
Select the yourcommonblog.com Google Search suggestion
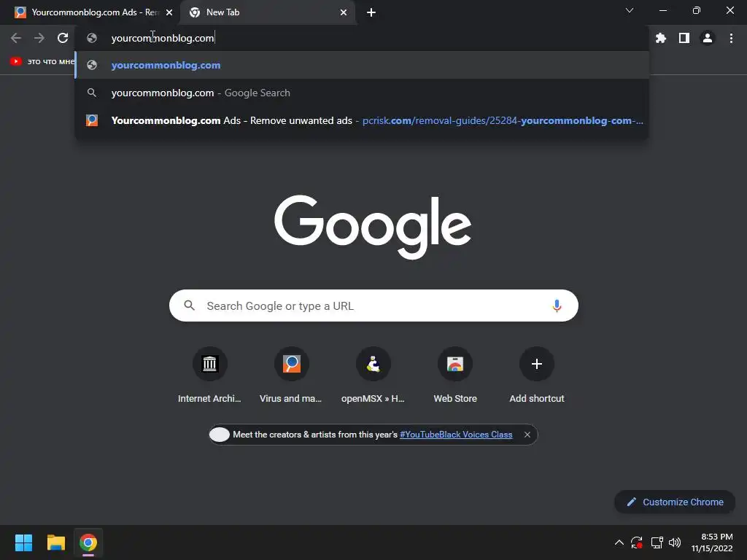(362, 93)
